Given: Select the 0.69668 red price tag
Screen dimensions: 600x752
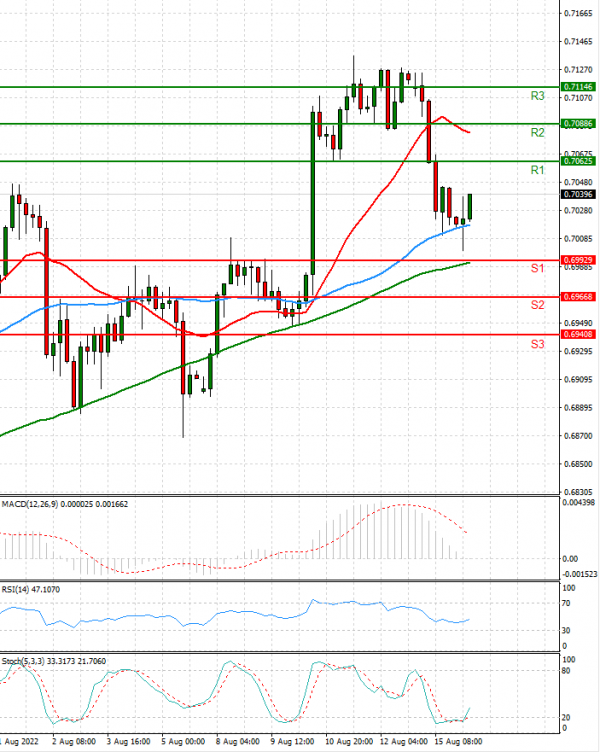Looking at the screenshot, I should point(578,297).
